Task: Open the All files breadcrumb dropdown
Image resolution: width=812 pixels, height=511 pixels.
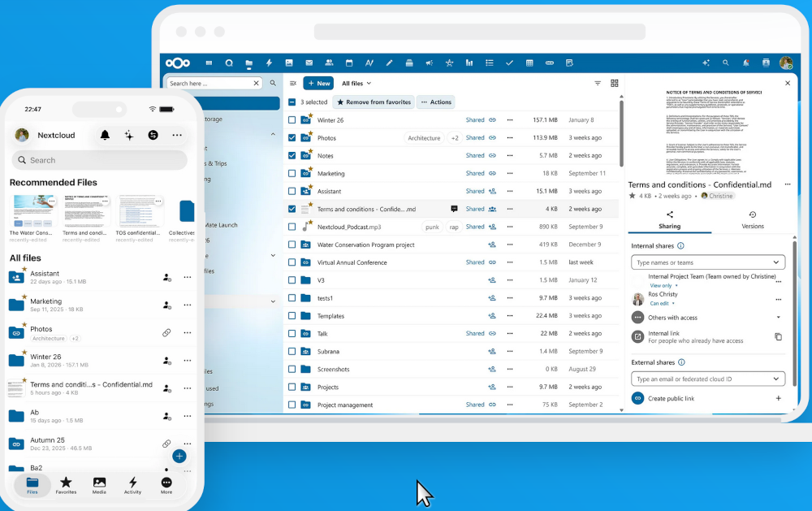Action: tap(356, 84)
